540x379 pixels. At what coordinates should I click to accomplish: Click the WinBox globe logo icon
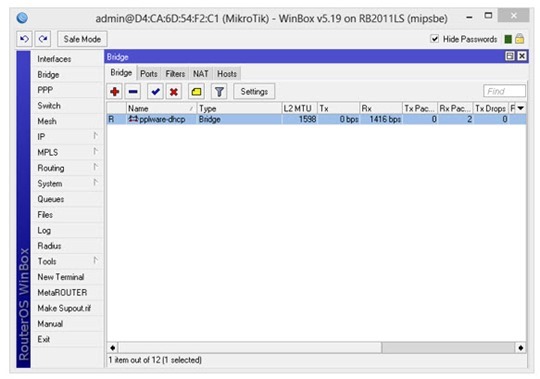22,18
